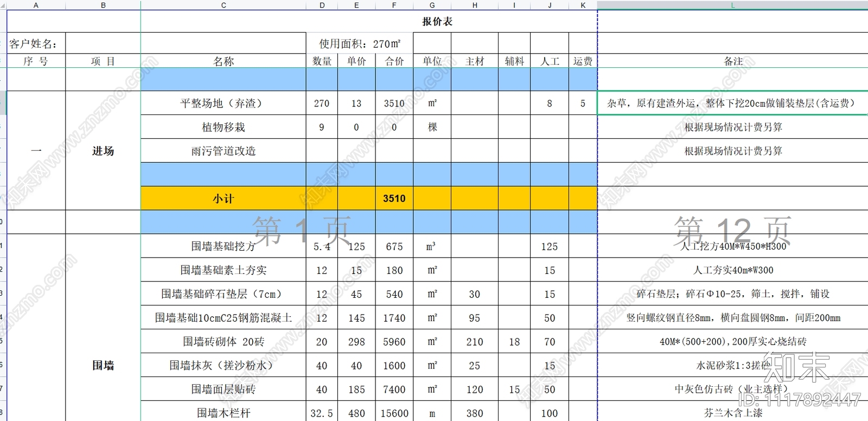Screen dimensions: 868x421
Task: Select the 植物移栽 cell
Action: point(224,127)
